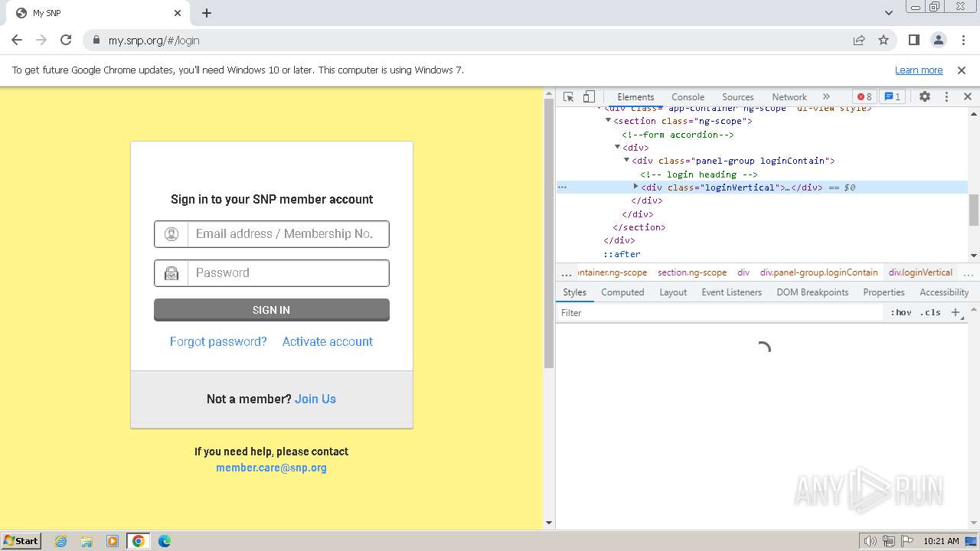Collapse the section ng-scope node

[x=608, y=121]
